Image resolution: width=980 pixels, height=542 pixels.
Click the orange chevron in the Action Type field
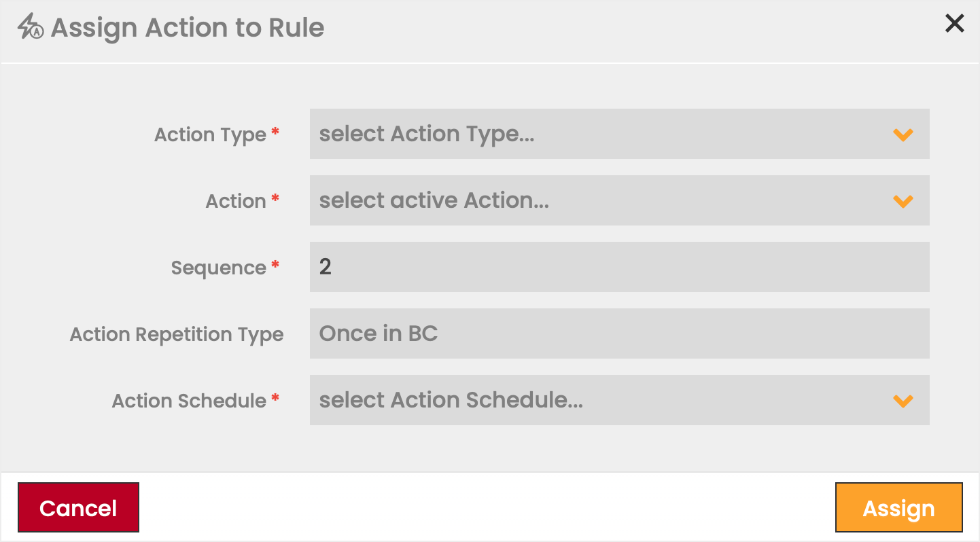click(x=903, y=135)
